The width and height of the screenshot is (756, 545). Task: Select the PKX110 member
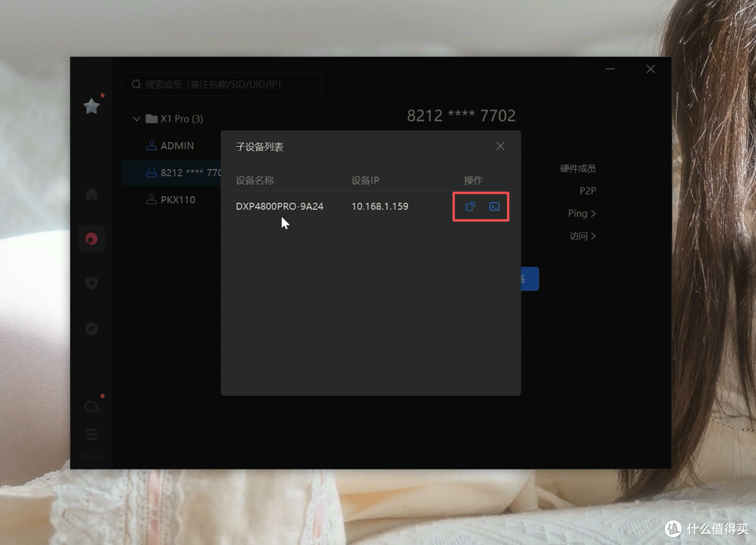coord(171,199)
